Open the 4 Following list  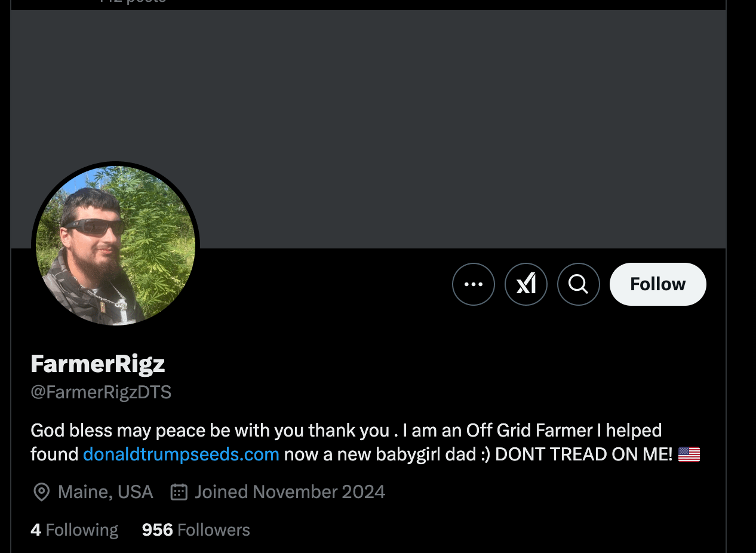pyautogui.click(x=75, y=530)
